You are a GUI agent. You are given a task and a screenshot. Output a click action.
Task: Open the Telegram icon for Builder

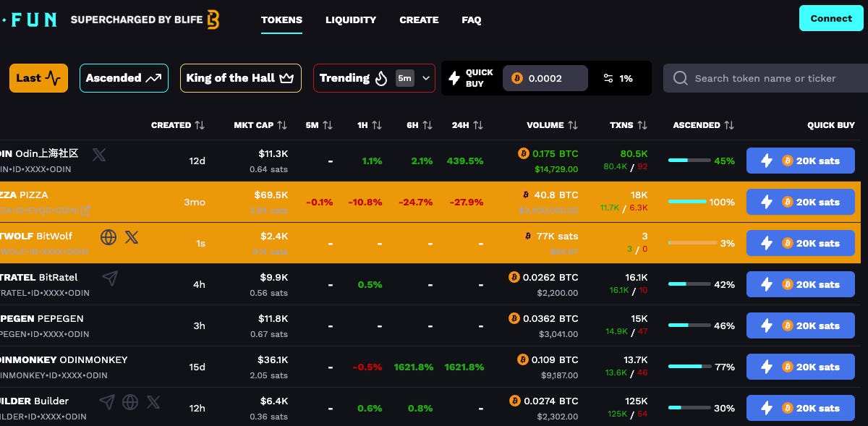click(107, 401)
